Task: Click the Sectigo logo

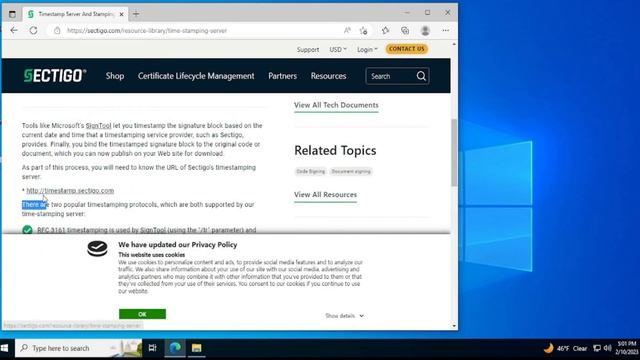Action: click(x=55, y=76)
